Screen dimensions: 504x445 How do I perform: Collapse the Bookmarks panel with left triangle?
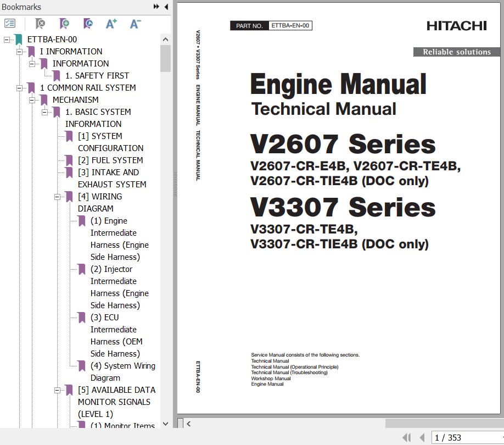coord(166,7)
